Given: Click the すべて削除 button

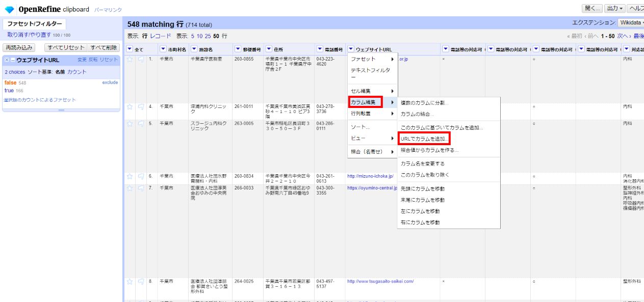Looking at the screenshot, I should [104, 47].
